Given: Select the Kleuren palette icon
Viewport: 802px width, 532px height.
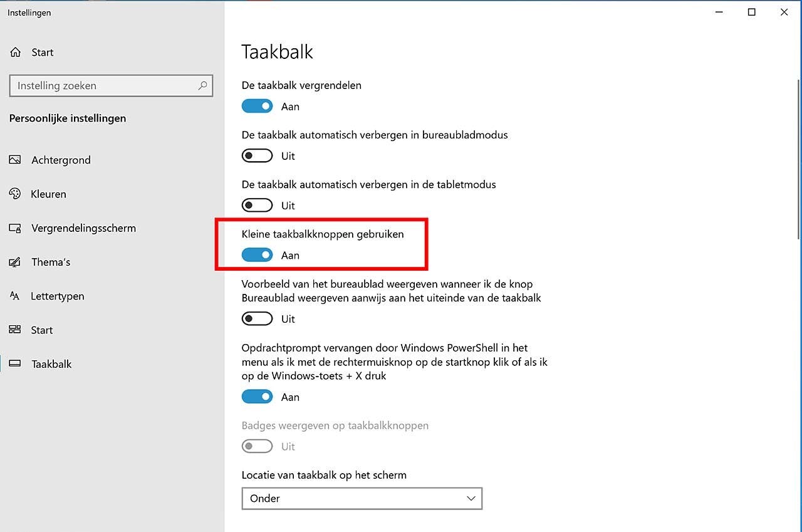Looking at the screenshot, I should (x=14, y=194).
